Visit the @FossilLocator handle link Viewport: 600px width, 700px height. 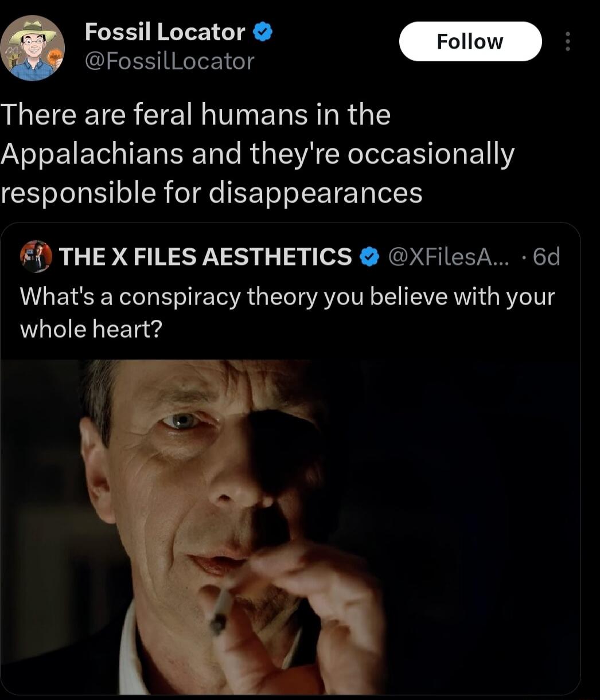point(169,61)
